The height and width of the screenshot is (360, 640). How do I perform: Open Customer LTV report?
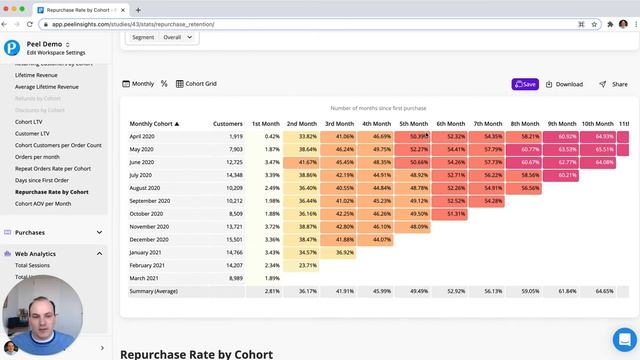pyautogui.click(x=32, y=133)
